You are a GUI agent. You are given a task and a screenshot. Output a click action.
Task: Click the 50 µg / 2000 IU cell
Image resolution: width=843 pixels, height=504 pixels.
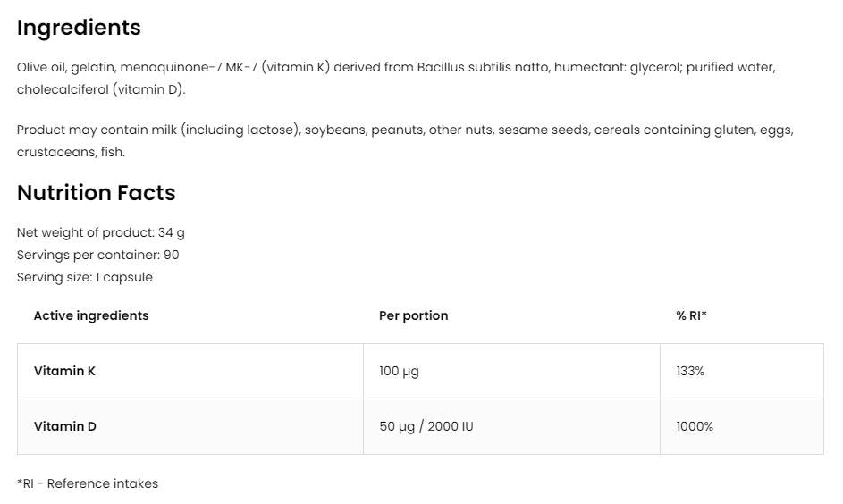(x=426, y=426)
